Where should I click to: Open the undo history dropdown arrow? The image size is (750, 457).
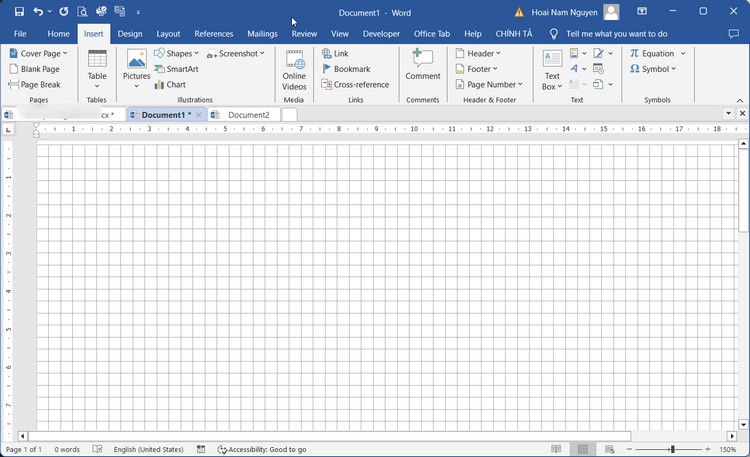[x=49, y=11]
